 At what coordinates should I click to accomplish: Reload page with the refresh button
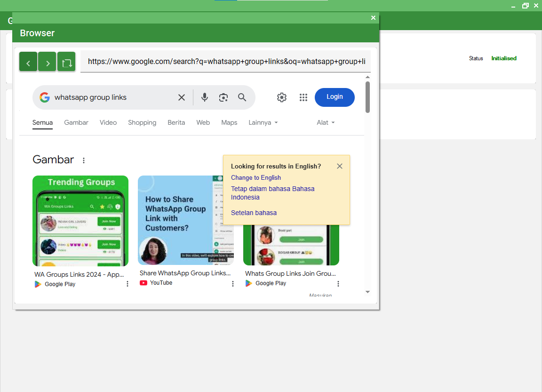pyautogui.click(x=66, y=62)
